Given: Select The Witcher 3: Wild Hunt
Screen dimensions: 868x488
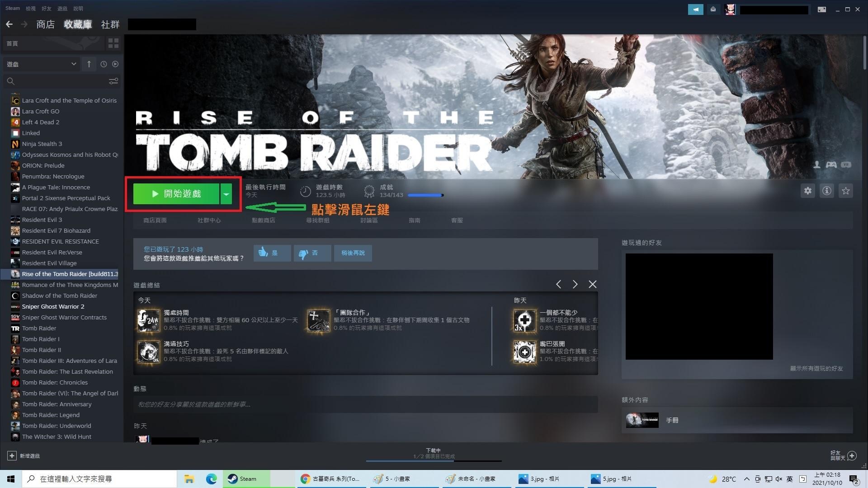Looking at the screenshot, I should pos(57,436).
